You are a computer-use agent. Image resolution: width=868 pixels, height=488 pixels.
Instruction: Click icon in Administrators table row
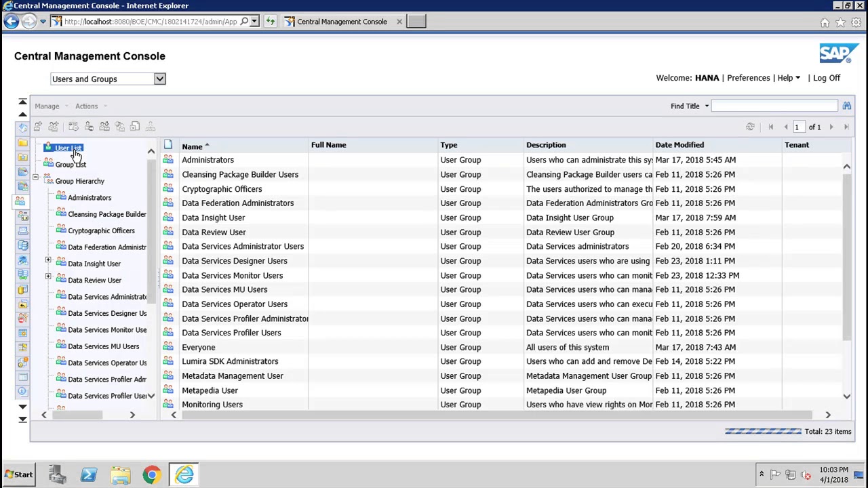[168, 160]
